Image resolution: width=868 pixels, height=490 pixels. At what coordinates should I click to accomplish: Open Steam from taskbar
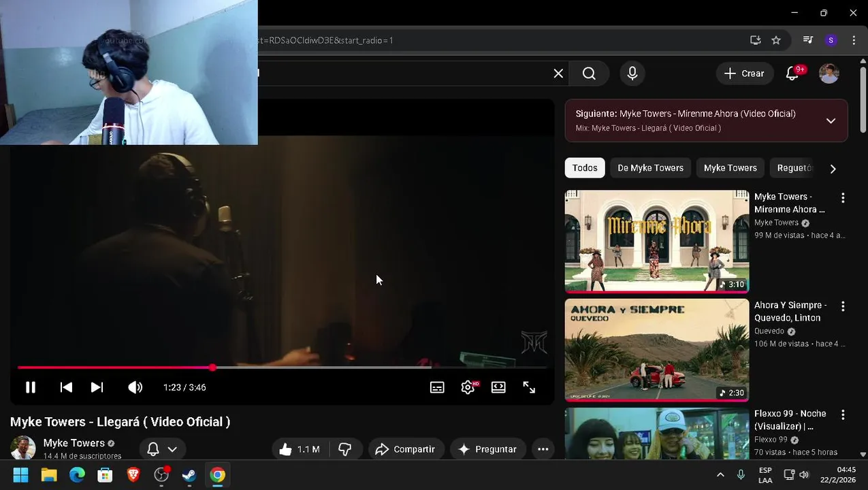pyautogui.click(x=189, y=475)
